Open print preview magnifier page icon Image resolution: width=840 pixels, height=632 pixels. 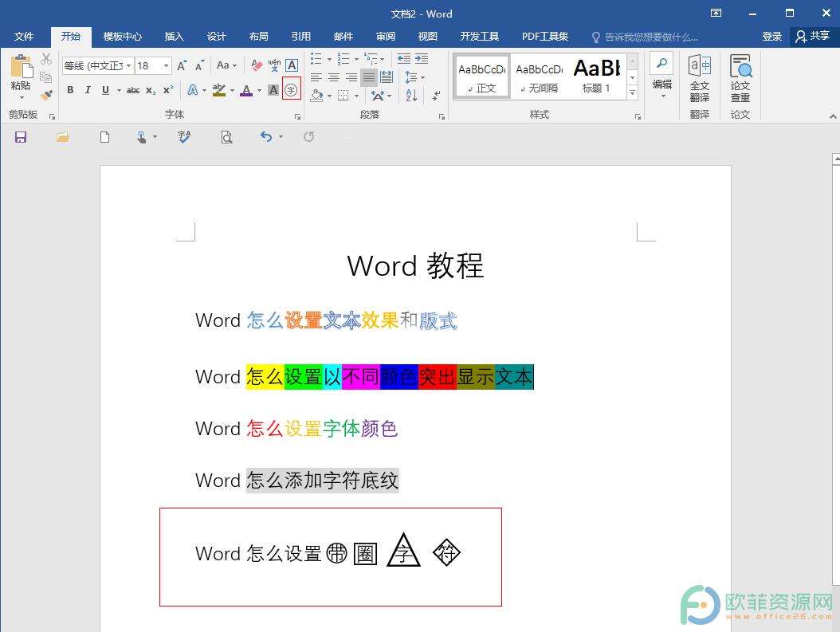point(226,138)
